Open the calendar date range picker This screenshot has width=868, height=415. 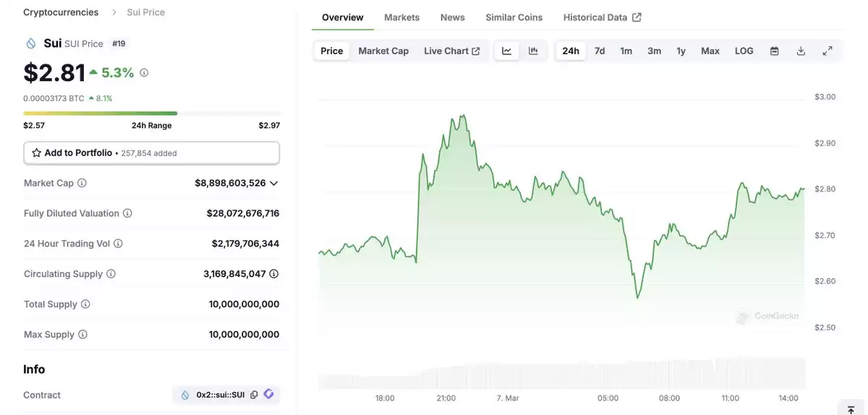click(x=775, y=51)
